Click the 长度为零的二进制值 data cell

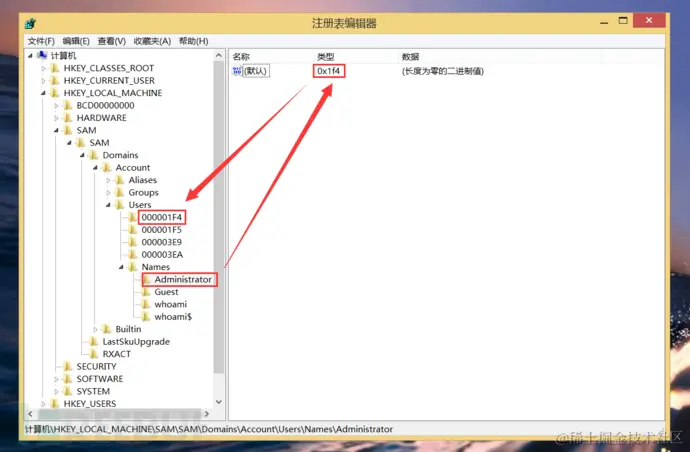pyautogui.click(x=443, y=71)
